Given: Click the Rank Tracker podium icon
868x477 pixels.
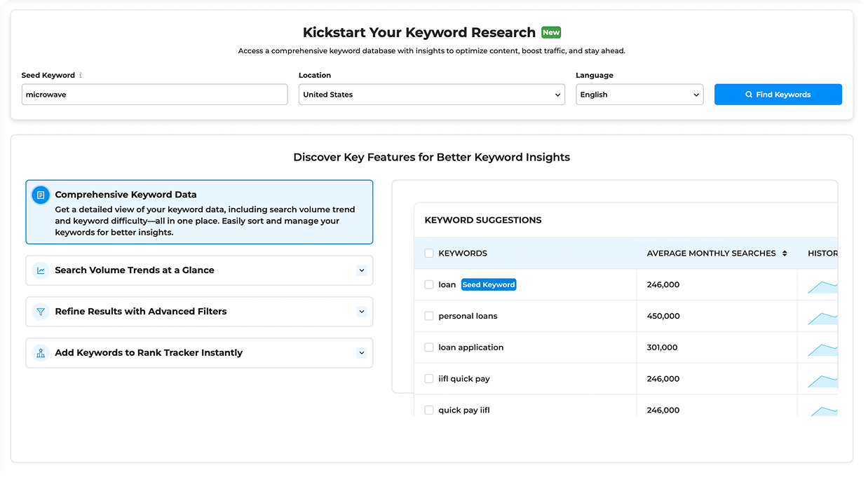Looking at the screenshot, I should tap(41, 353).
